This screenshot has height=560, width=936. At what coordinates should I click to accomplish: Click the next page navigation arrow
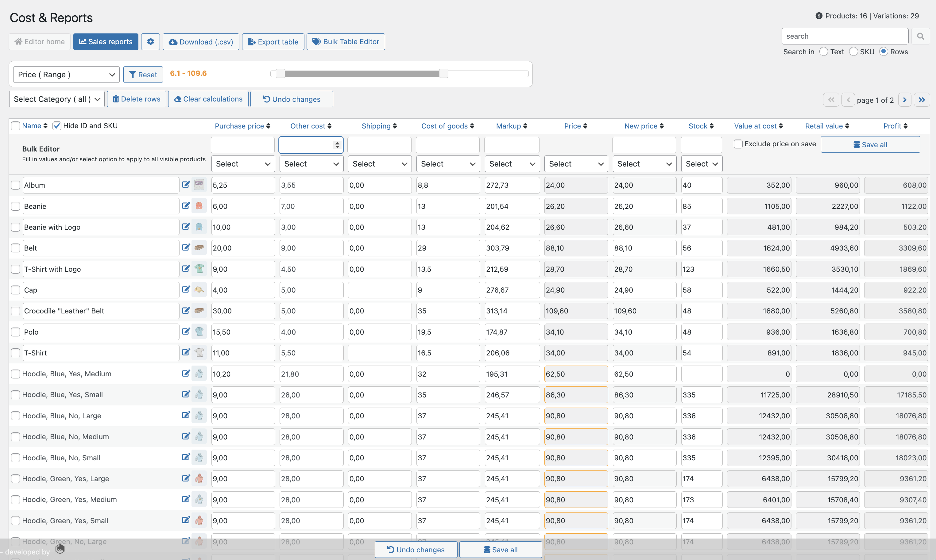(x=905, y=99)
